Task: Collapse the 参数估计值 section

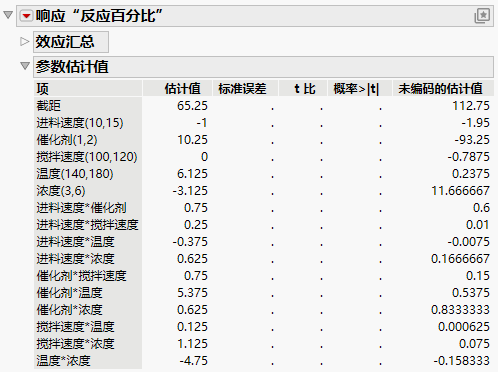Action: point(25,66)
